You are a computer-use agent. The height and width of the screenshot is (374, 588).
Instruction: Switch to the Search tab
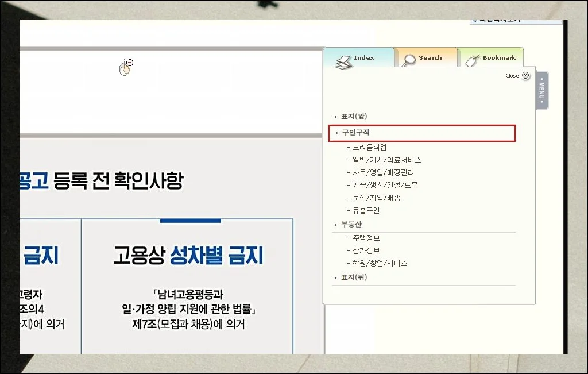(430, 58)
